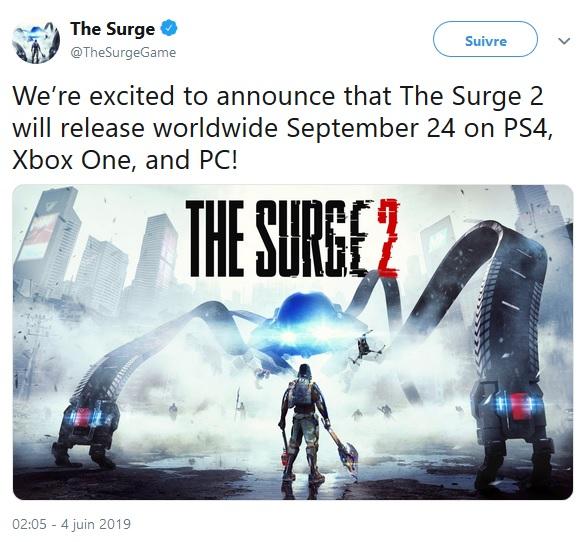Open The Surge display name link

(x=112, y=29)
